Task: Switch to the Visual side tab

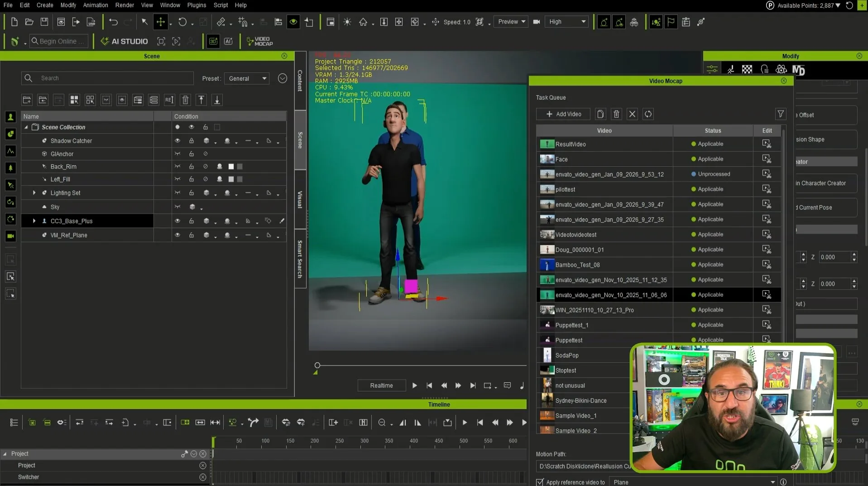Action: tap(300, 199)
